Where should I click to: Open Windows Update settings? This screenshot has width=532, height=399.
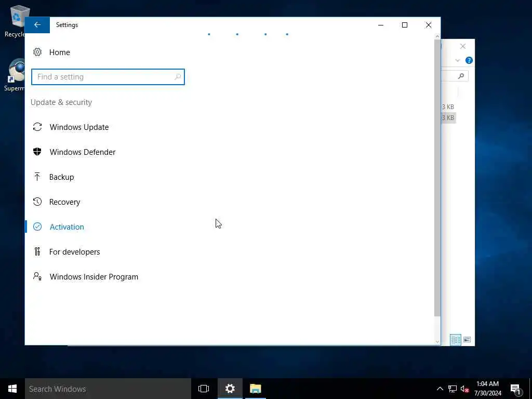[x=79, y=127]
